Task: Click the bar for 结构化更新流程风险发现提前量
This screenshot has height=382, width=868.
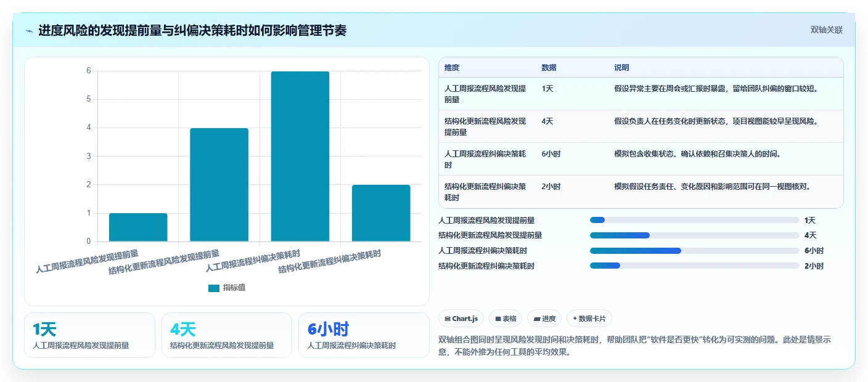Action: (219, 185)
